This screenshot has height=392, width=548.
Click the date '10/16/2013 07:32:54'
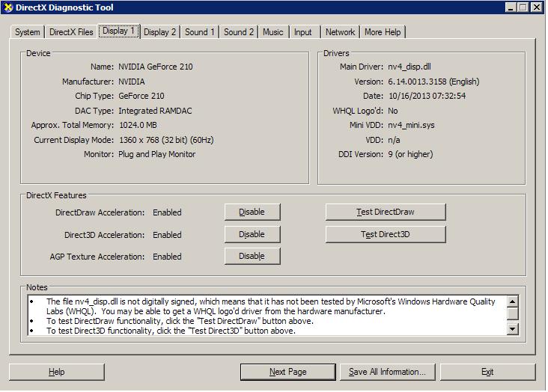coord(427,96)
